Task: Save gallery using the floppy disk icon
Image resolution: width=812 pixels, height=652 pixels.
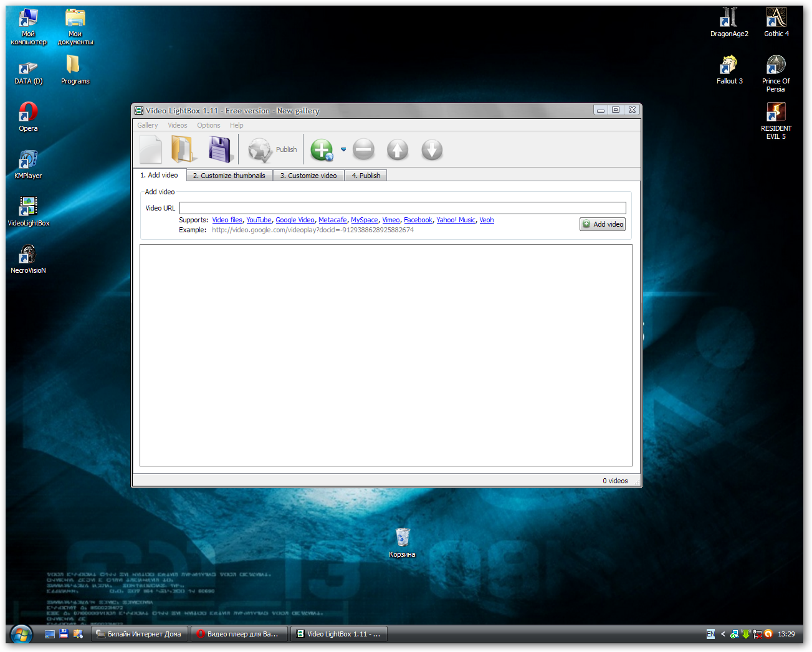Action: (221, 150)
